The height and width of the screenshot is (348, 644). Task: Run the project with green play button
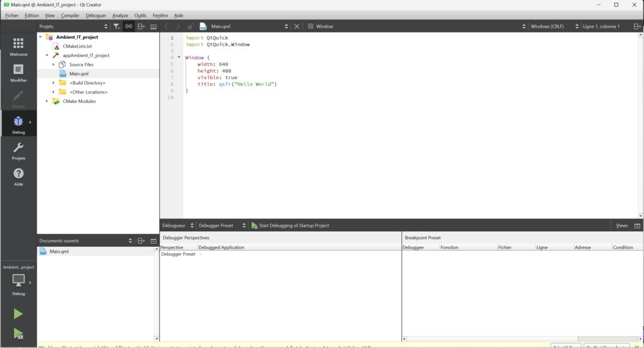[x=18, y=314]
